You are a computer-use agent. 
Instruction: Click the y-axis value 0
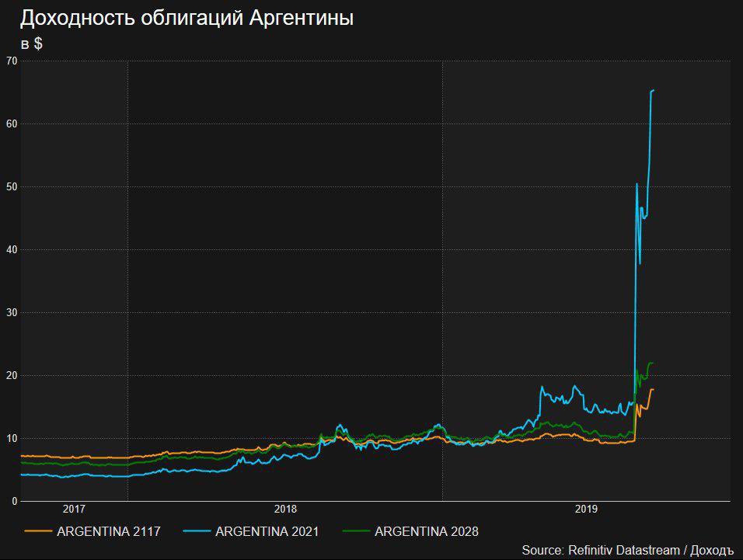(15, 501)
